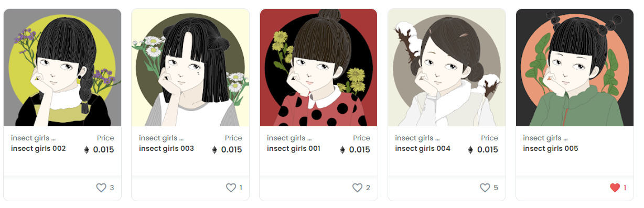Click Ethereum symbol beside insect girls 003 price
Viewport: 644px width, 208px height.
[214, 150]
